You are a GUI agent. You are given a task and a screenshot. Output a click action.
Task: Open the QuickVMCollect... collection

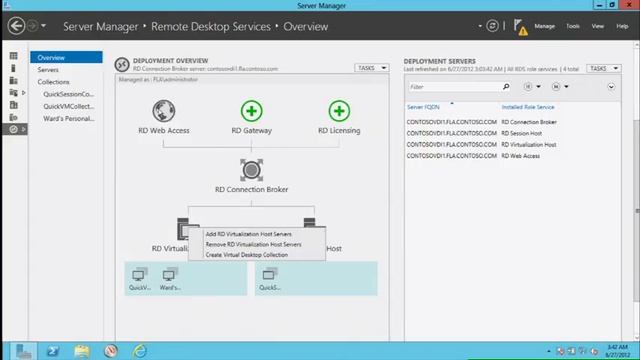point(69,107)
